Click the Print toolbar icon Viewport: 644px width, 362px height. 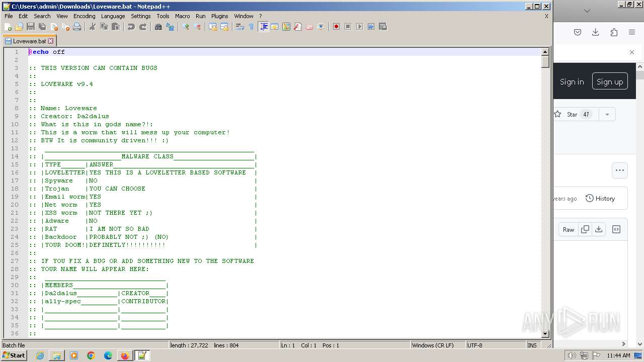(77, 27)
